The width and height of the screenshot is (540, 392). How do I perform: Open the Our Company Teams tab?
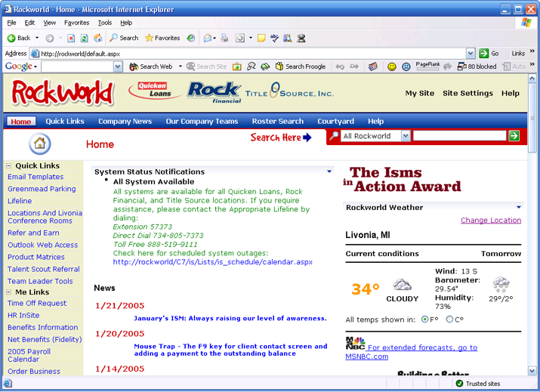click(x=202, y=122)
